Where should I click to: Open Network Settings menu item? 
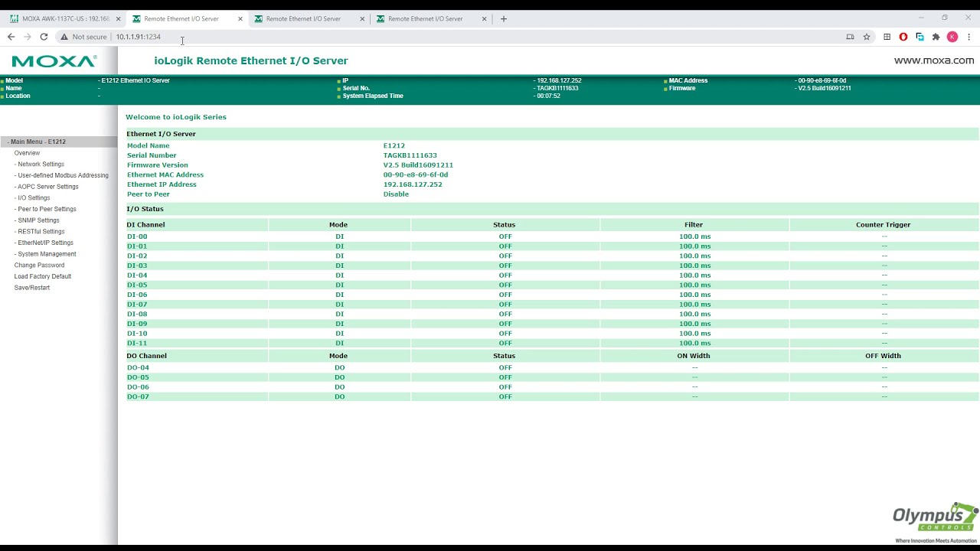pos(40,164)
